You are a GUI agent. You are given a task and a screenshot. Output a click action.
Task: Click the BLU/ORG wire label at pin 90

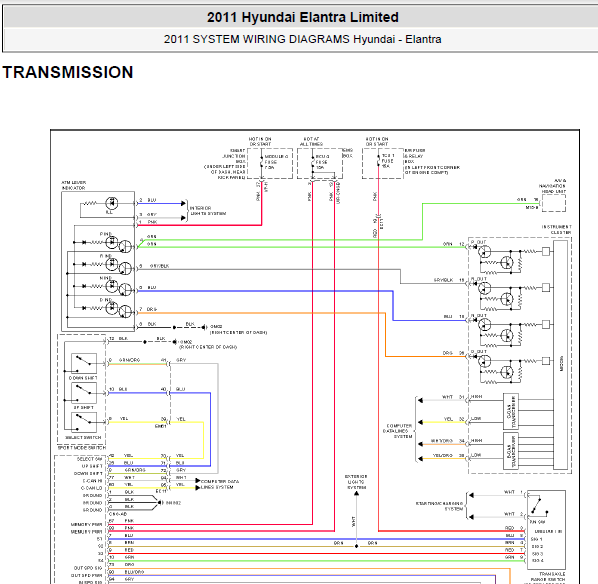[x=134, y=572]
